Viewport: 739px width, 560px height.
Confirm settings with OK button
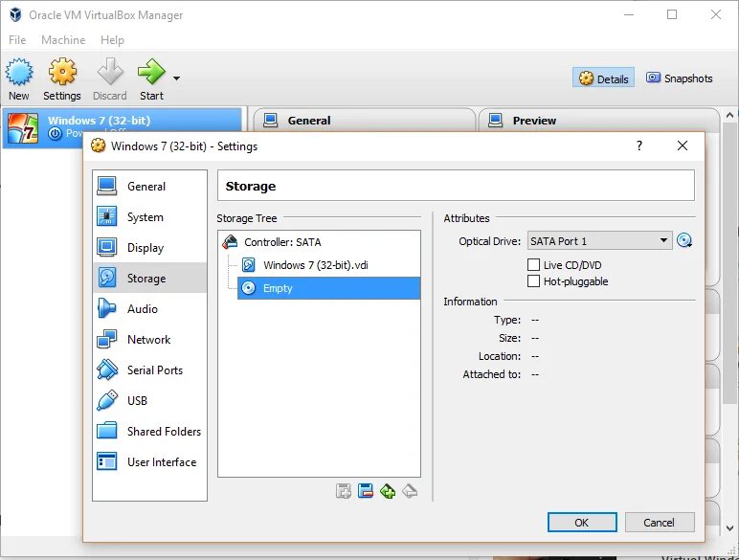[x=582, y=523]
